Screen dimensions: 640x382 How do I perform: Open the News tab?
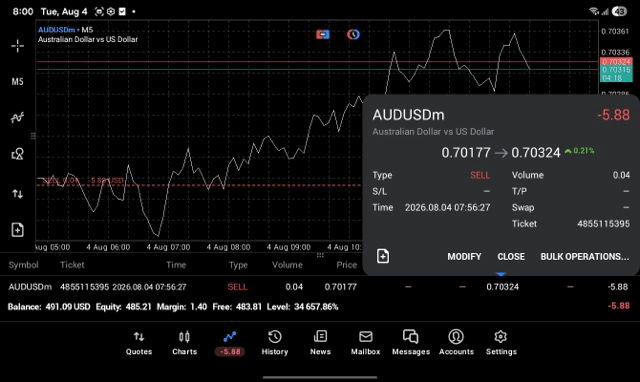[320, 343]
